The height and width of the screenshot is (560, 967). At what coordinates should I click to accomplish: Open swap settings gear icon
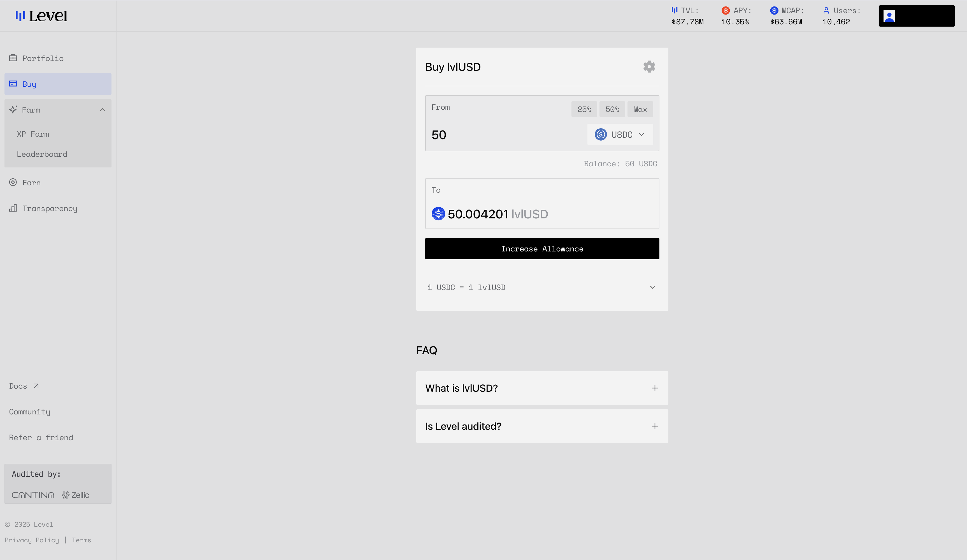pyautogui.click(x=649, y=67)
